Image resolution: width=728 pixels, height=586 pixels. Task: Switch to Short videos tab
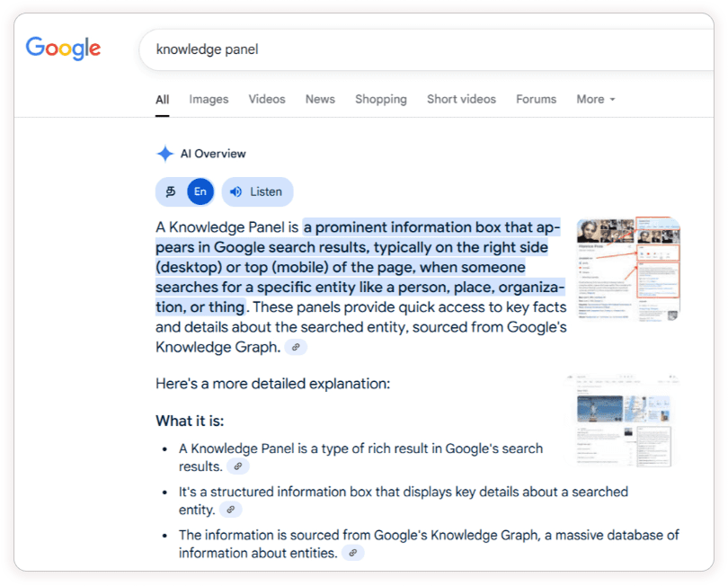coord(461,100)
